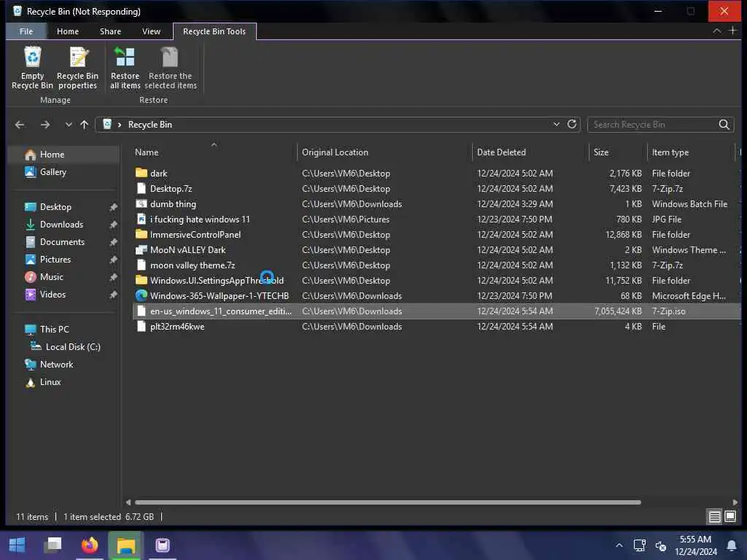Select the plt32rm46kwe file

(177, 327)
